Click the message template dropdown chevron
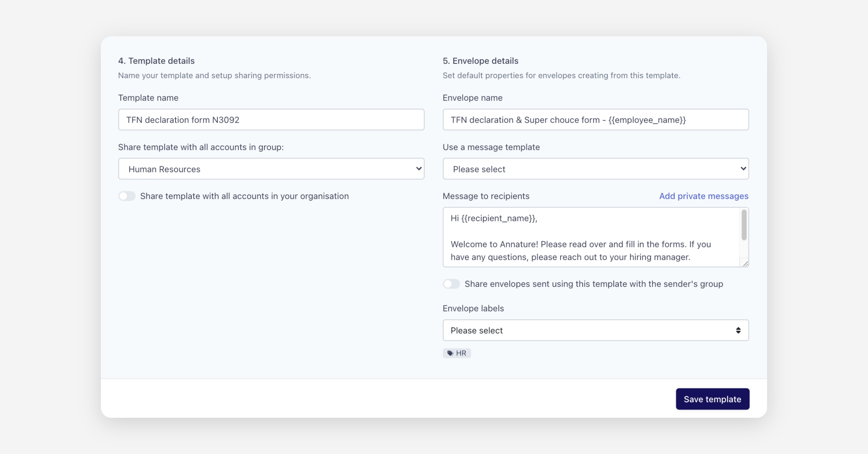The width and height of the screenshot is (868, 454). click(743, 169)
